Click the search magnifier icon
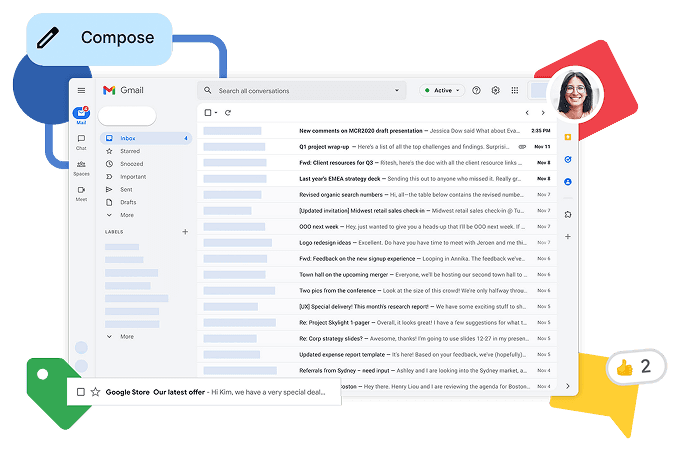This screenshot has width=676, height=451. click(208, 91)
